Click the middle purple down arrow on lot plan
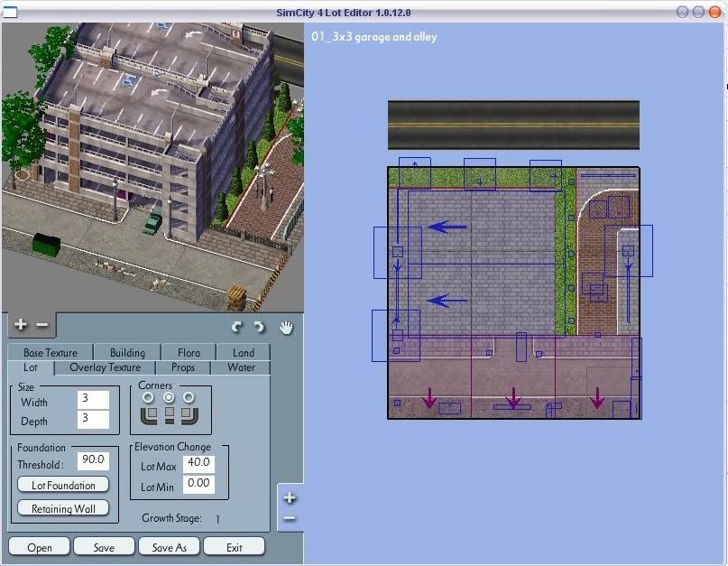This screenshot has width=728, height=566. tap(513, 398)
